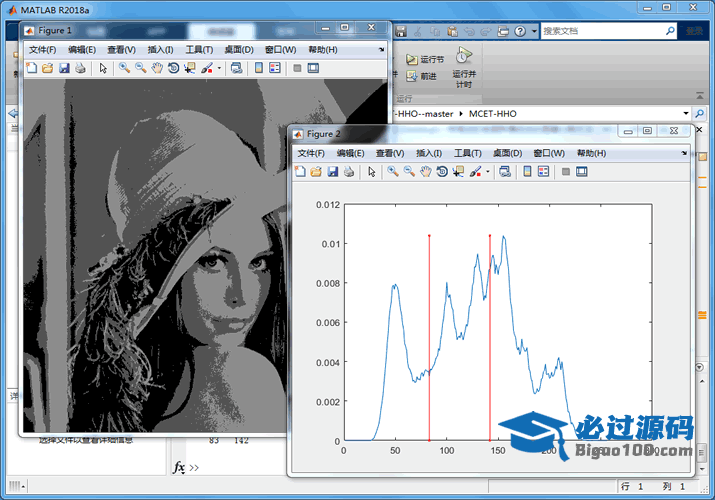Toggle Insert Legend in Figure 2 toolbar
The image size is (715, 500).
click(x=543, y=172)
